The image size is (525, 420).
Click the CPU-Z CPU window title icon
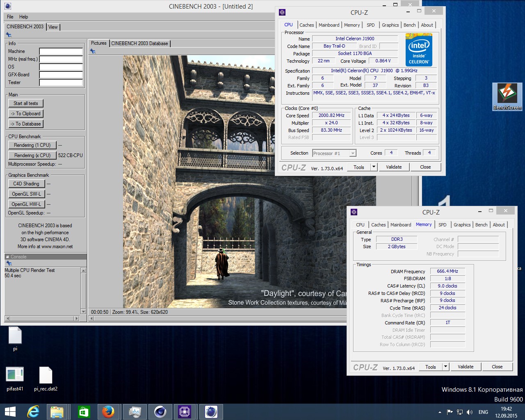[282, 12]
